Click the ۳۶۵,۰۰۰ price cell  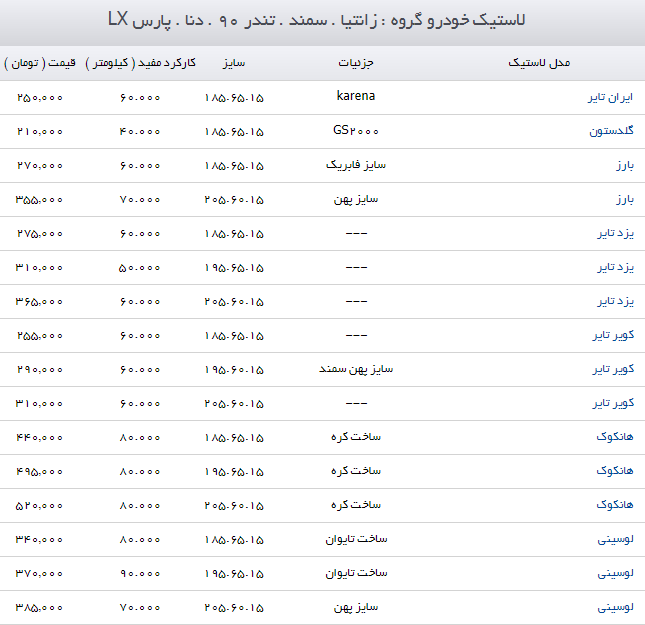click(x=39, y=302)
